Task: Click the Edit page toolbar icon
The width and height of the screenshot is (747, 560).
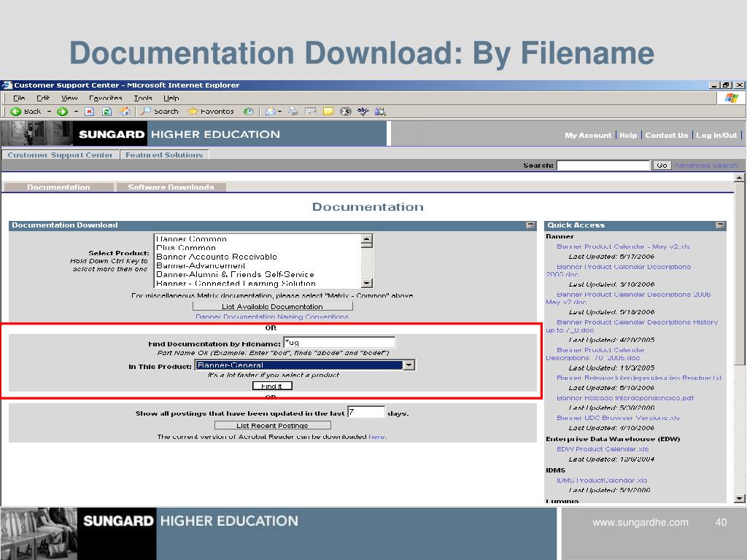Action: click(x=311, y=112)
